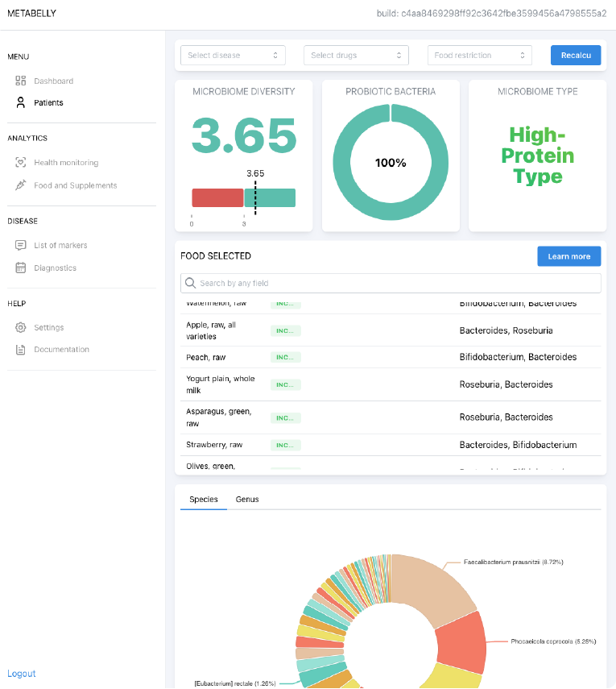
Task: Click the Logout link
Action: click(x=22, y=674)
